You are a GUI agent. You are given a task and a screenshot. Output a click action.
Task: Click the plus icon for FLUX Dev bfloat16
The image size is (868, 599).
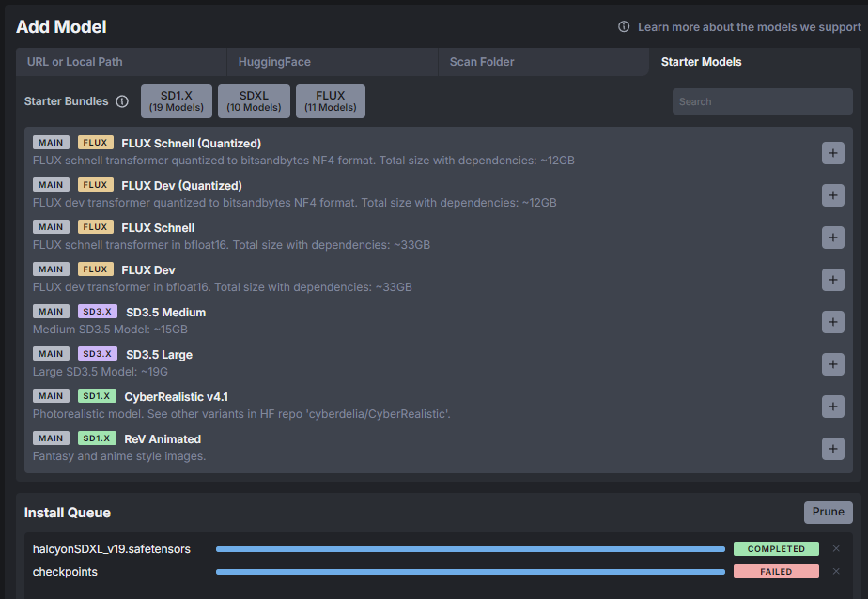coord(832,280)
